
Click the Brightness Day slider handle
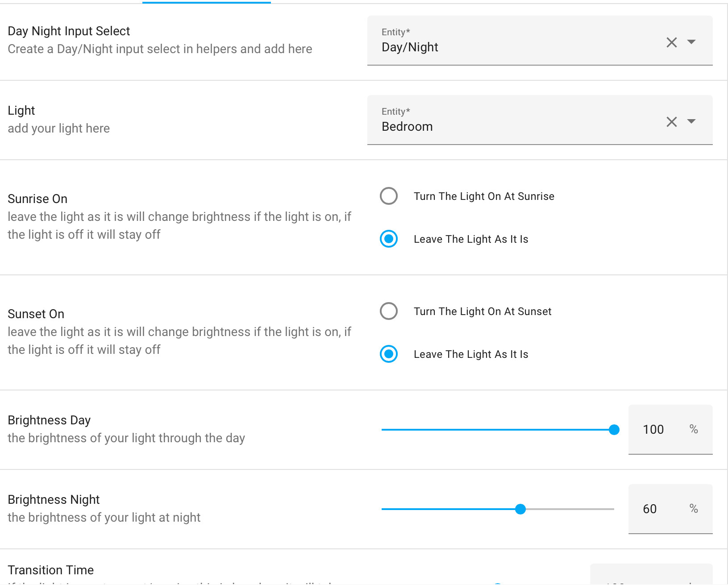pyautogui.click(x=614, y=430)
